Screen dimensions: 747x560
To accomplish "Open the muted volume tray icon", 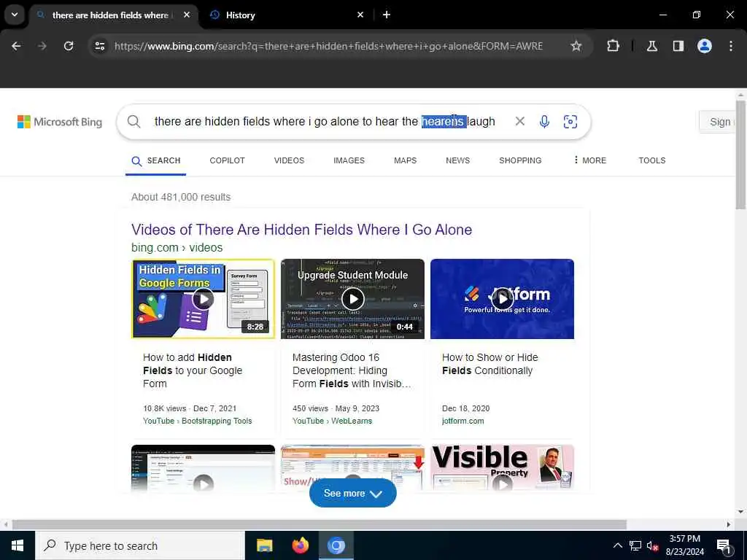I will tap(653, 545).
